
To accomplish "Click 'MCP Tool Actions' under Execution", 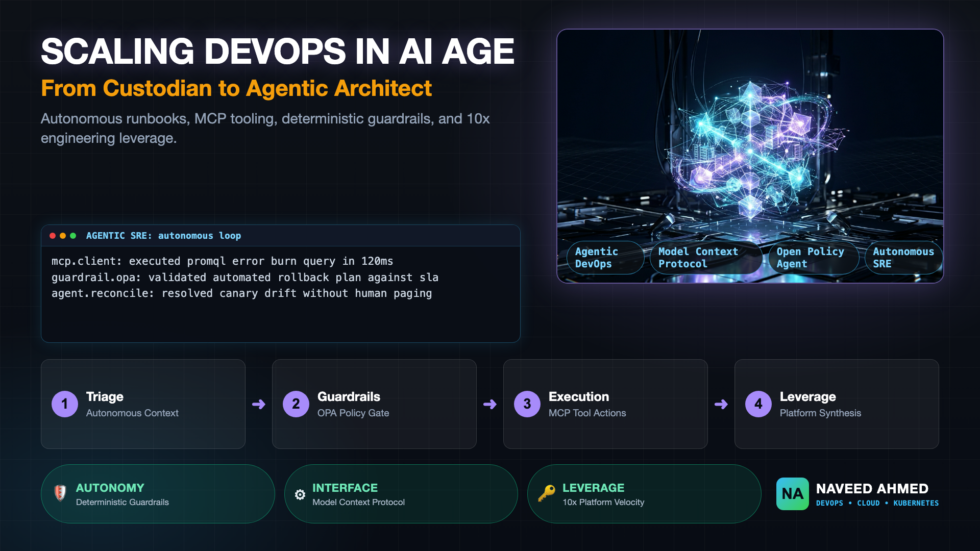I will click(587, 413).
